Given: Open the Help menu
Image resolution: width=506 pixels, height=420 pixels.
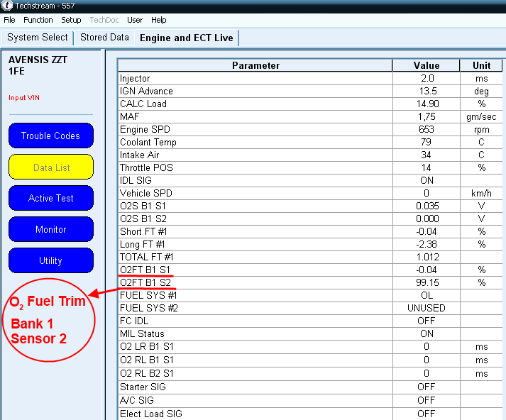Looking at the screenshot, I should (158, 20).
